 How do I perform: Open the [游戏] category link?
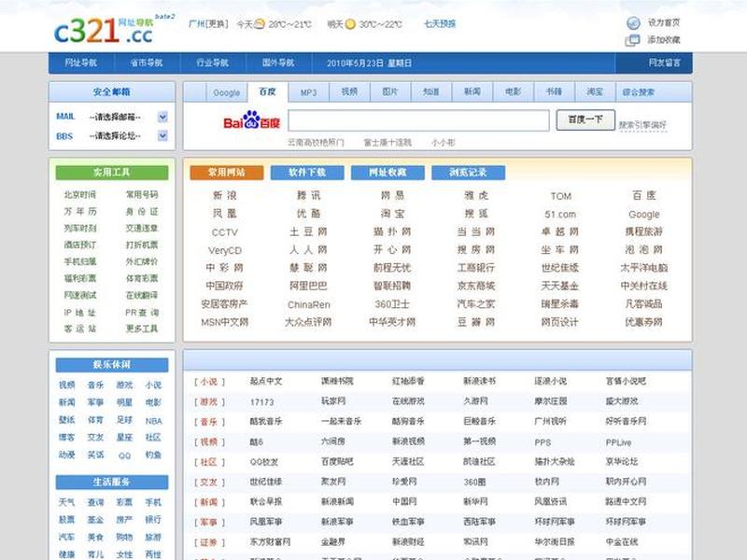(x=209, y=401)
